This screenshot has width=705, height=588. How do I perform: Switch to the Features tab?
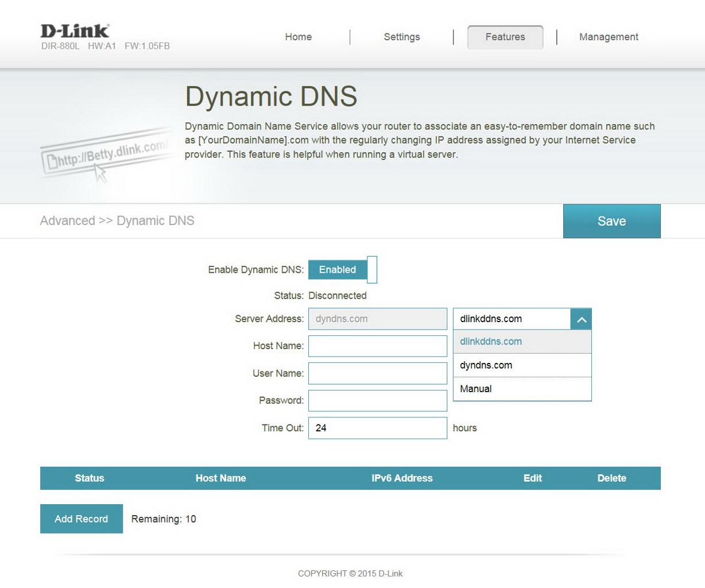[505, 37]
